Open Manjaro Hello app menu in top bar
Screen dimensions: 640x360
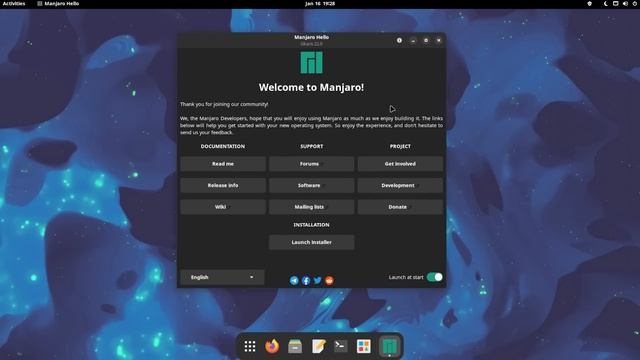(x=58, y=4)
